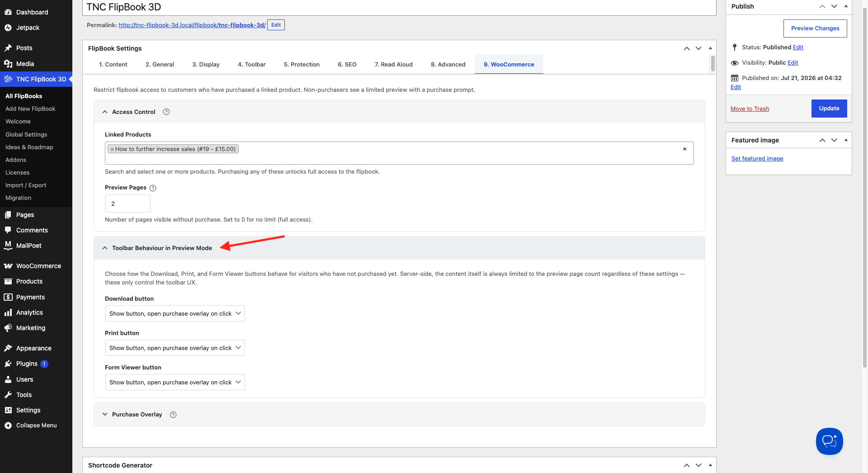The image size is (868, 473).
Task: Click the Preview Pages help icon
Action: tap(153, 188)
